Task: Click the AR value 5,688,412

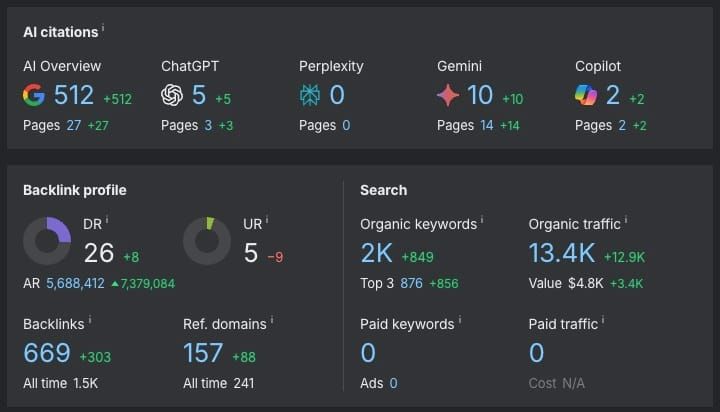Action: pyautogui.click(x=75, y=284)
